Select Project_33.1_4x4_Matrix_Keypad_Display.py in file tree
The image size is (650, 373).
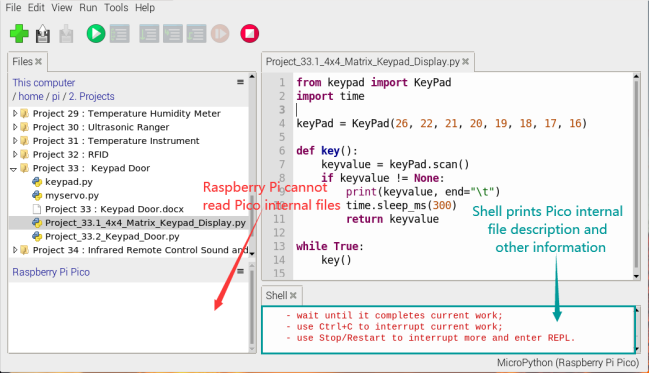click(x=145, y=223)
